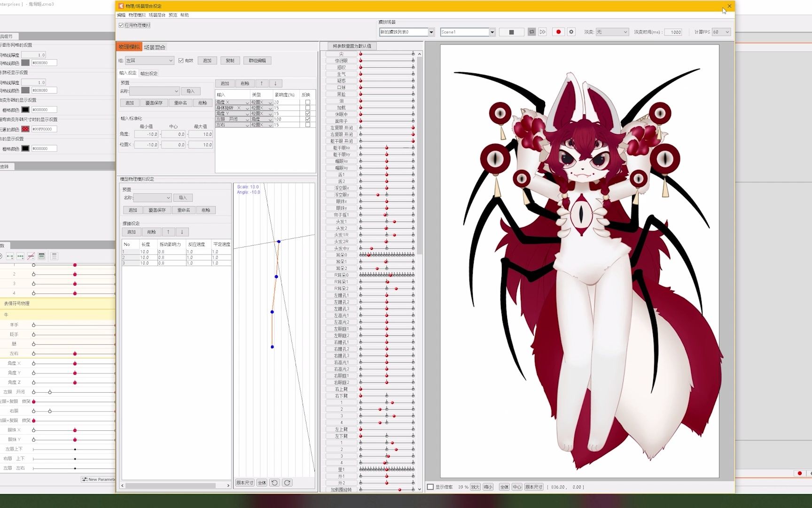812x508 pixels.
Task: Click the 覆盖保存 button in input presets
Action: (x=154, y=103)
